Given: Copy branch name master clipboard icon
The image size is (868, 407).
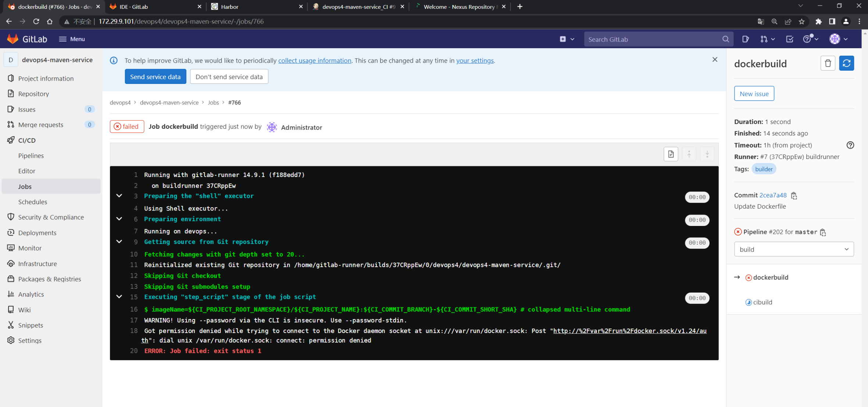Looking at the screenshot, I should point(823,232).
